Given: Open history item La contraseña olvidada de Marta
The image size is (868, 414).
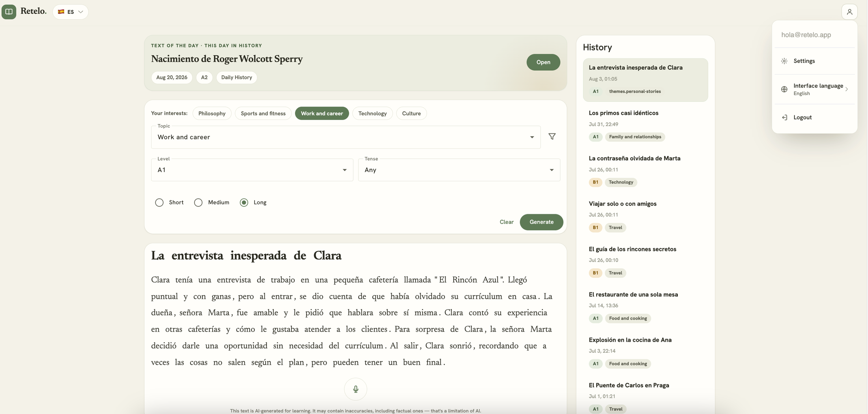Looking at the screenshot, I should click(645, 170).
